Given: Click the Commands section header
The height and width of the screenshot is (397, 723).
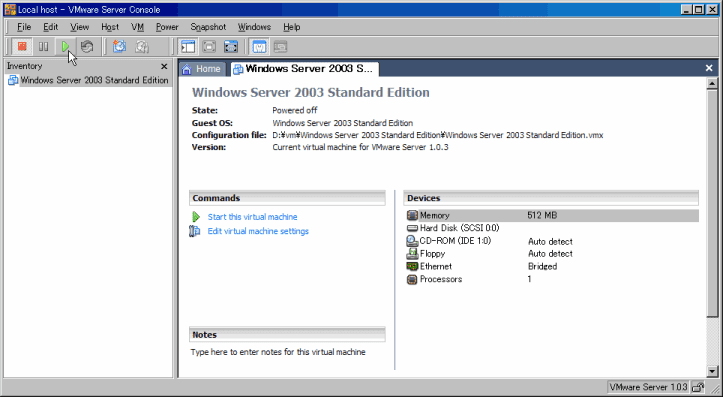Looking at the screenshot, I should click(x=287, y=198).
